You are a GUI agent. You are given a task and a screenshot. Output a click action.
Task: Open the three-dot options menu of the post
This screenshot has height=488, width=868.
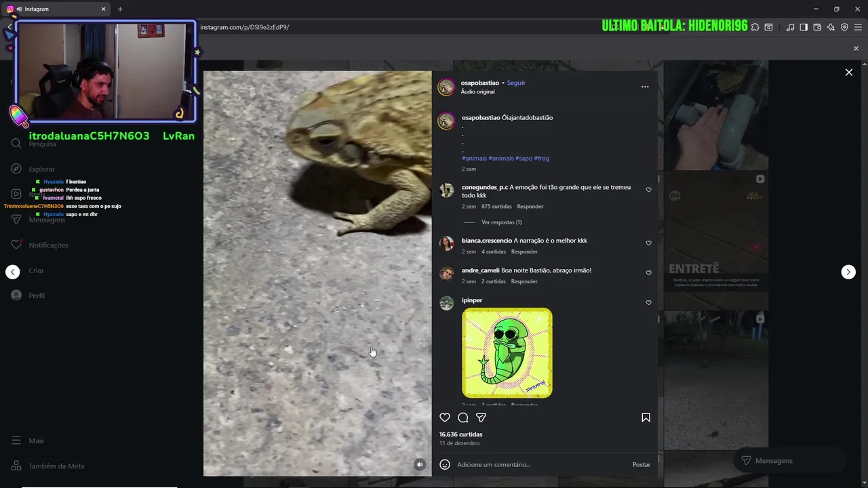(645, 87)
